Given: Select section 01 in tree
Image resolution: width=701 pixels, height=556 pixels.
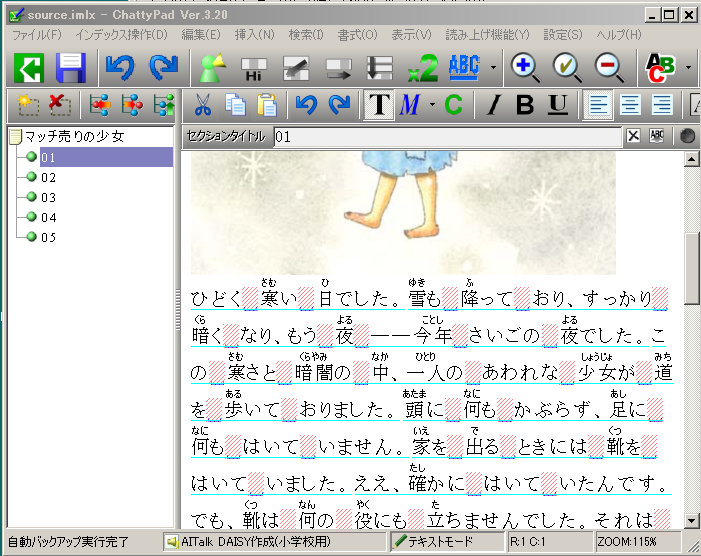Looking at the screenshot, I should 106,157.
